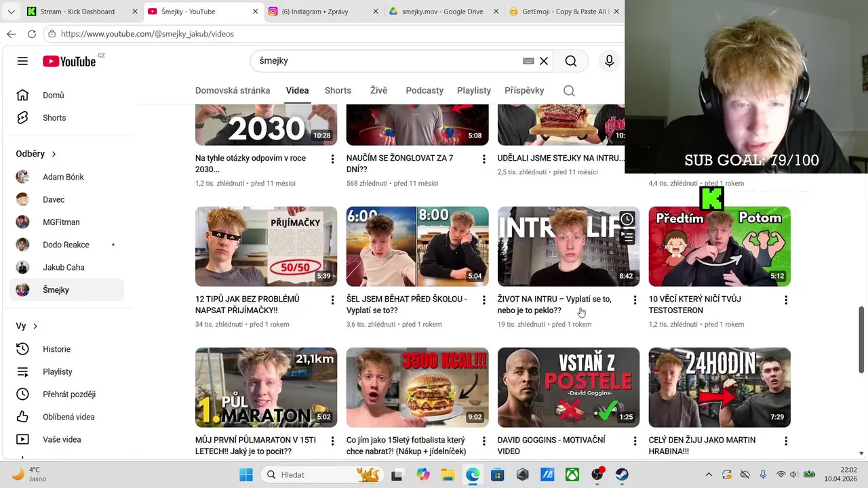Open Xbox app from the taskbar
Viewport: 868px width, 488px height.
tap(572, 474)
